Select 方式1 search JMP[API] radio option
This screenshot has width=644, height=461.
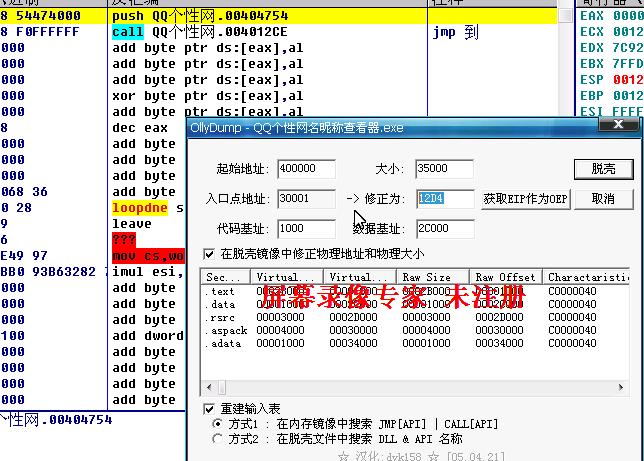pos(218,424)
